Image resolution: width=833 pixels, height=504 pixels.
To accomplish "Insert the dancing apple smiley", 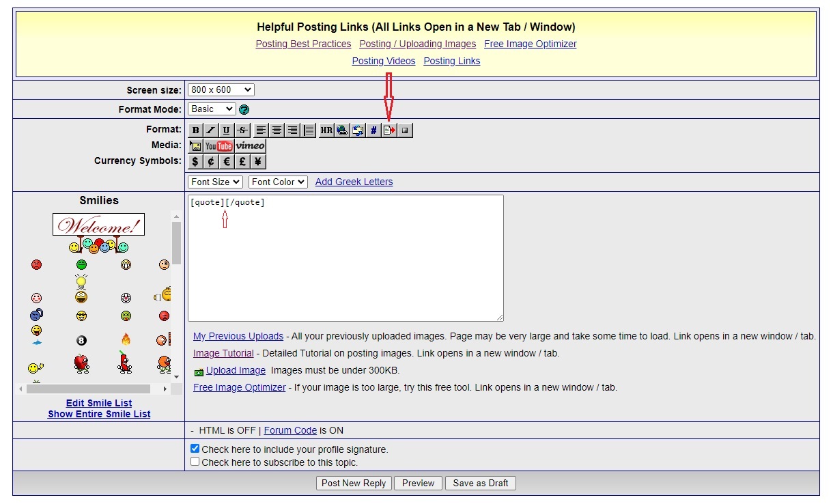I will click(81, 363).
